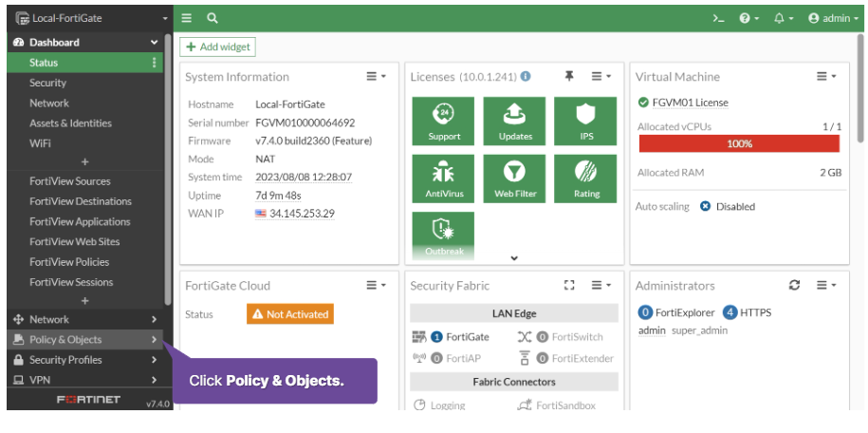
Task: Expand Security Profiles menu
Action: coord(84,360)
